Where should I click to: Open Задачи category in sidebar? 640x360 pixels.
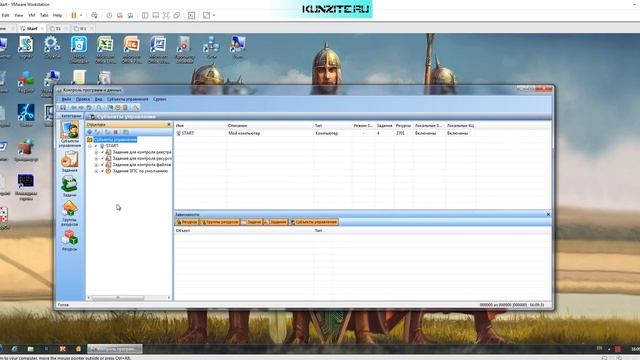[70, 186]
